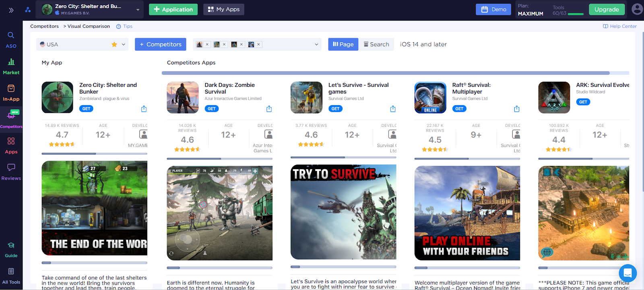
Task: Share the Let's Survive app
Action: 393,109
